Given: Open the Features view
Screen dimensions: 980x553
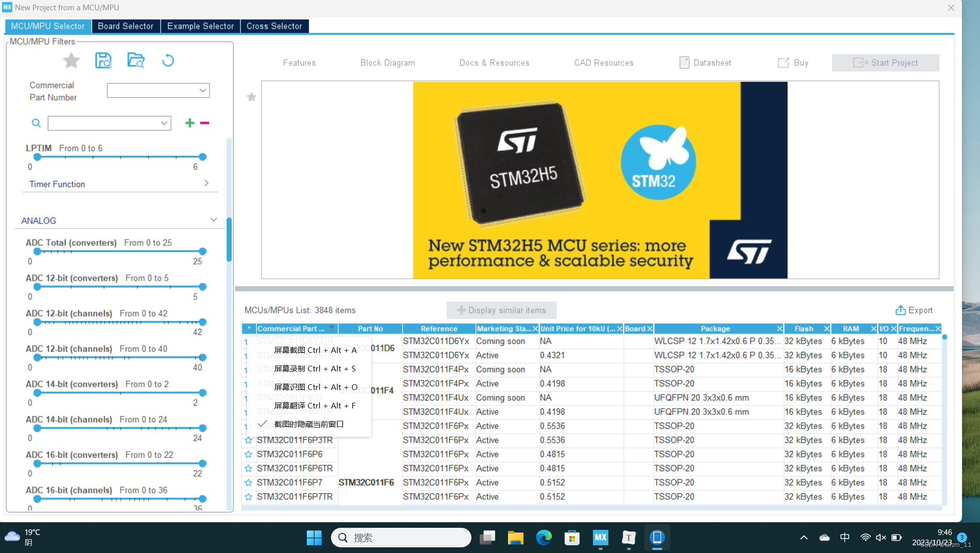Looking at the screenshot, I should point(300,63).
